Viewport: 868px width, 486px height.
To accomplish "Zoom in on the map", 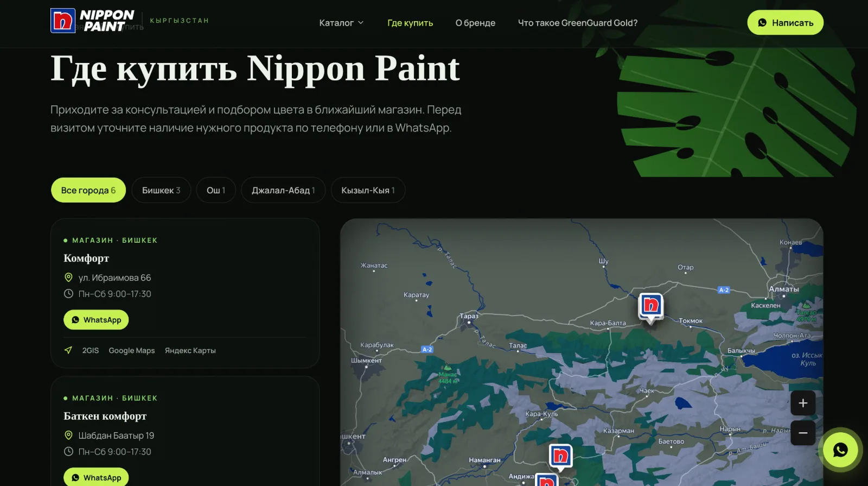I will point(803,403).
